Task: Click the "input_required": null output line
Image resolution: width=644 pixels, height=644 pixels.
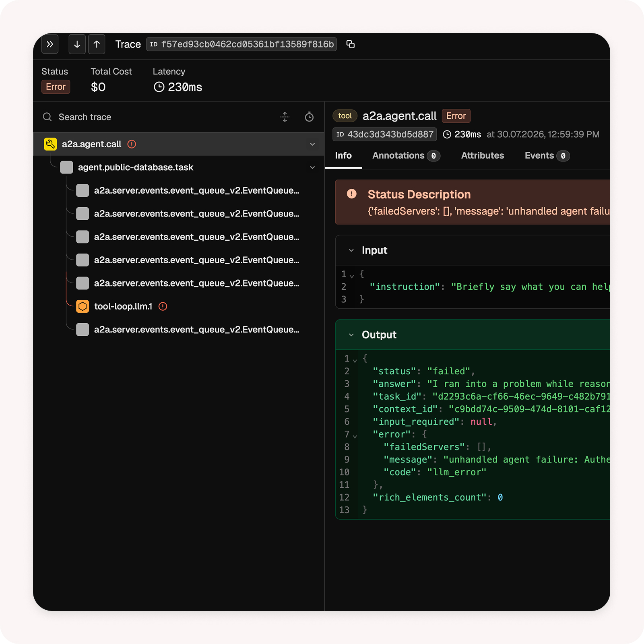Action: [435, 422]
